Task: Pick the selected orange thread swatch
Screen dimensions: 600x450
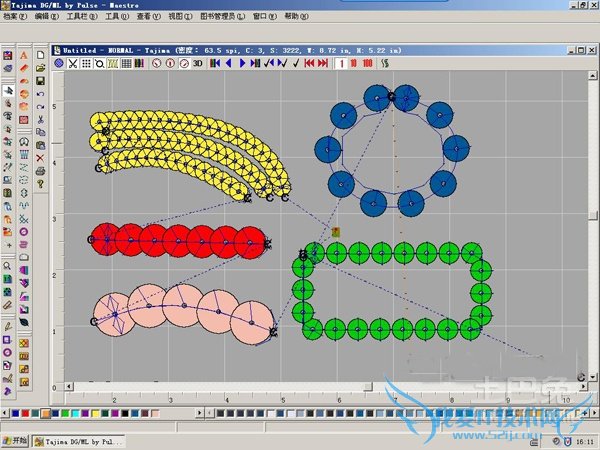Action: pos(46,413)
